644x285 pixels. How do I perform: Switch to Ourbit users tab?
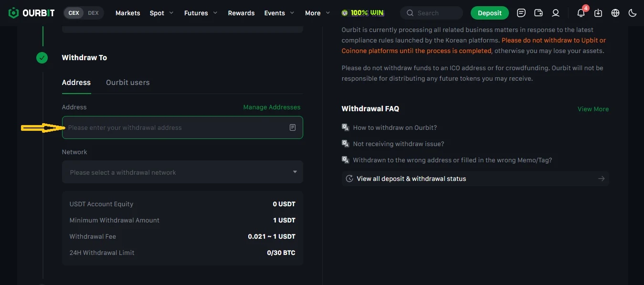coord(128,82)
